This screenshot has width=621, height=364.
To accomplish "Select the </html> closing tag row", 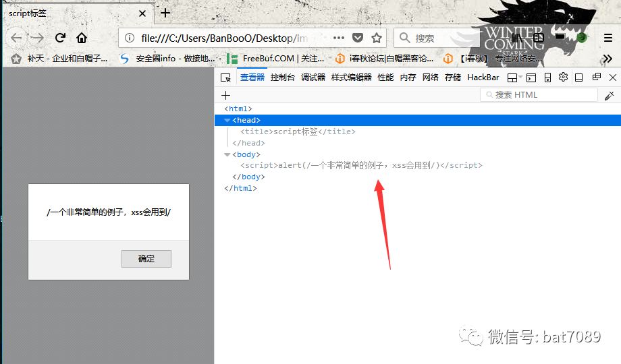I will tap(417, 188).
